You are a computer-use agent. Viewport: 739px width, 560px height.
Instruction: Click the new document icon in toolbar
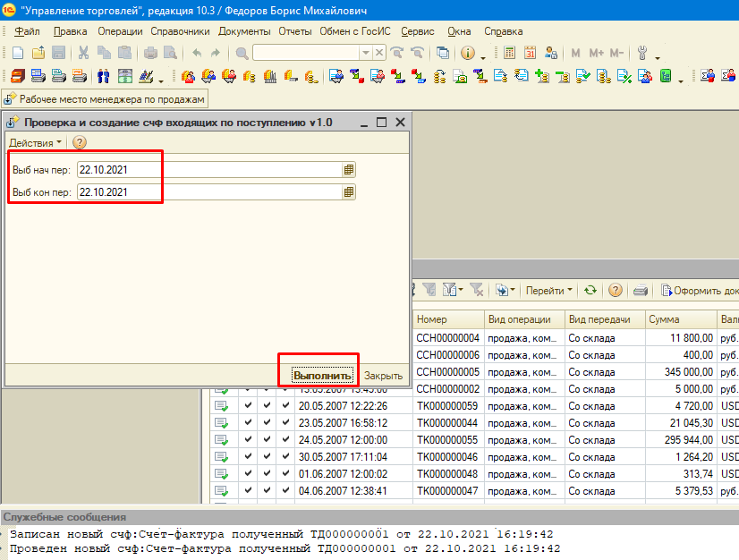coord(19,54)
